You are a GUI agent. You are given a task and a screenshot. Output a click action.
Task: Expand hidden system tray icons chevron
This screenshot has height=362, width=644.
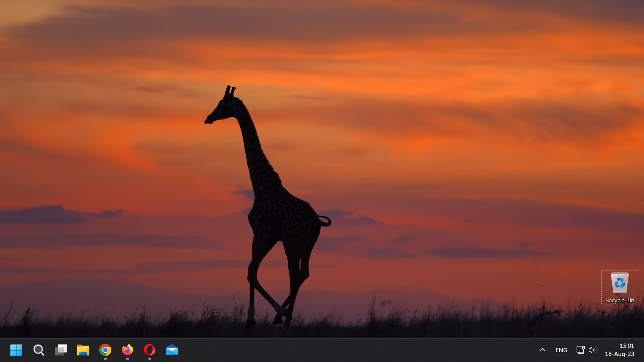[x=542, y=350]
